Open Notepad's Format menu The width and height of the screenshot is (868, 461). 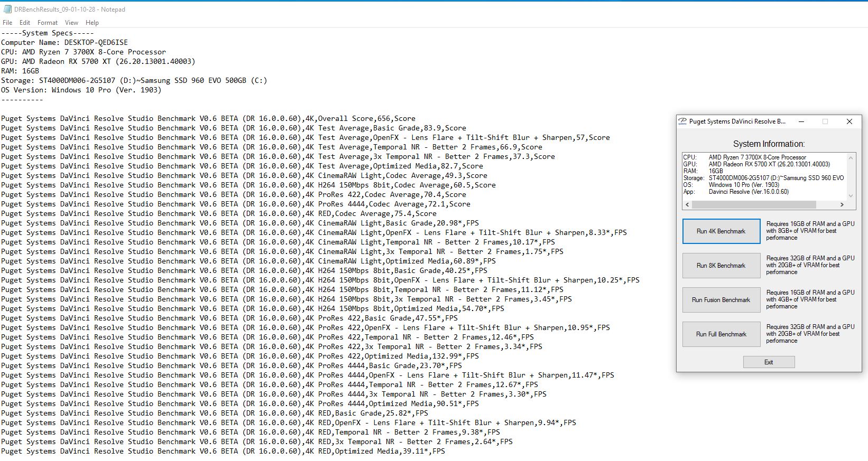click(x=48, y=23)
